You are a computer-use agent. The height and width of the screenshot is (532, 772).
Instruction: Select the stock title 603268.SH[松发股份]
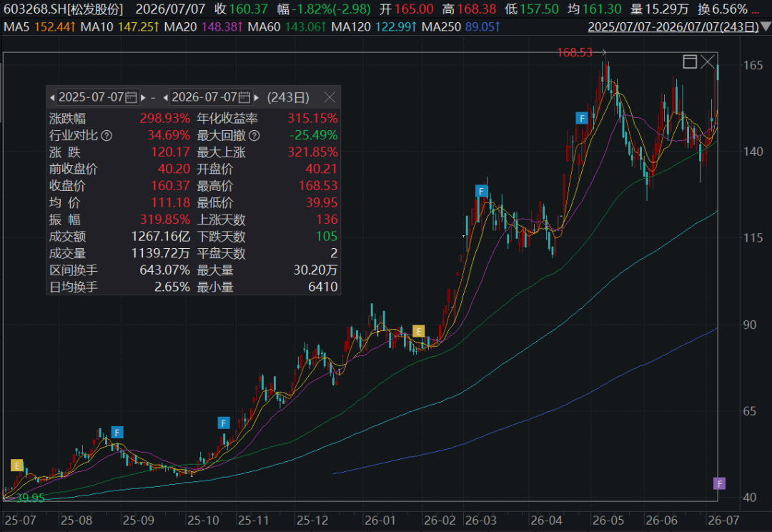(64, 9)
